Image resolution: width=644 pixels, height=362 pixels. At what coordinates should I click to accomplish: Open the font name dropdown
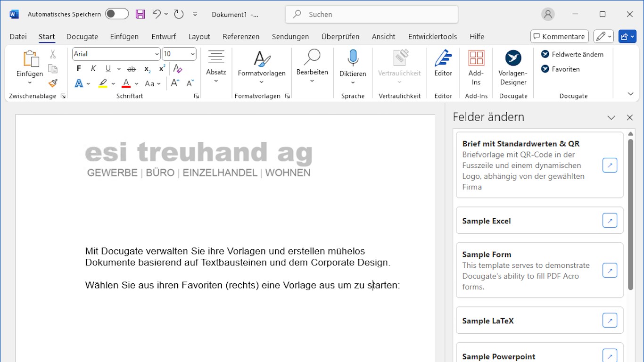tap(157, 54)
